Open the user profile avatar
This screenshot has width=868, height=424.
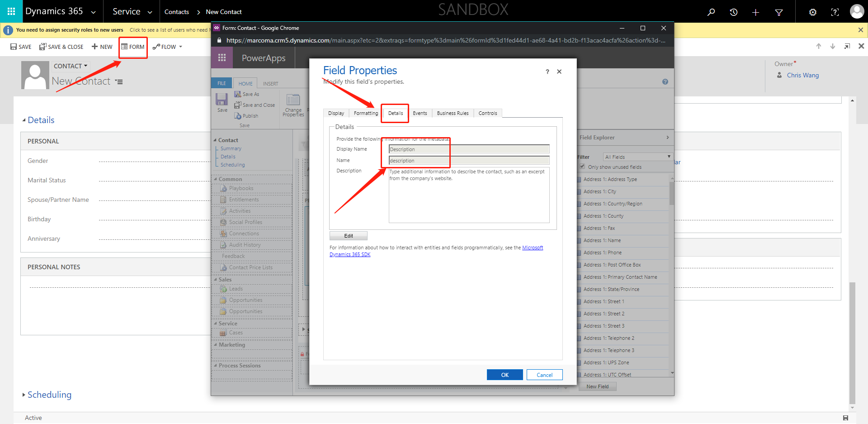click(x=857, y=11)
